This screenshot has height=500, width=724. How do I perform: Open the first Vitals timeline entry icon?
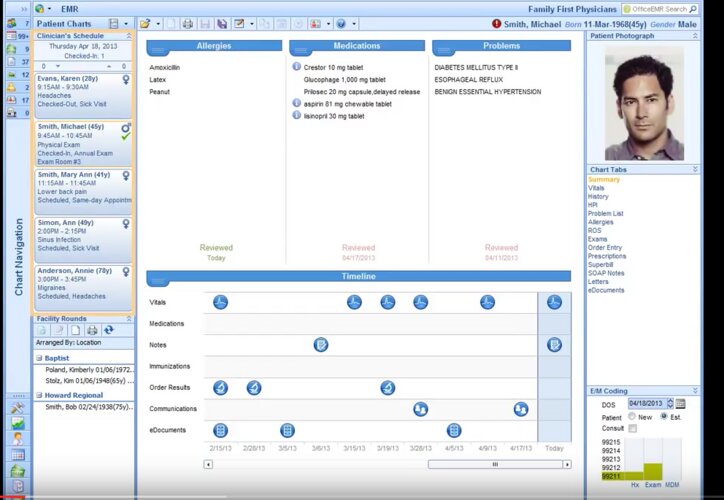(220, 302)
